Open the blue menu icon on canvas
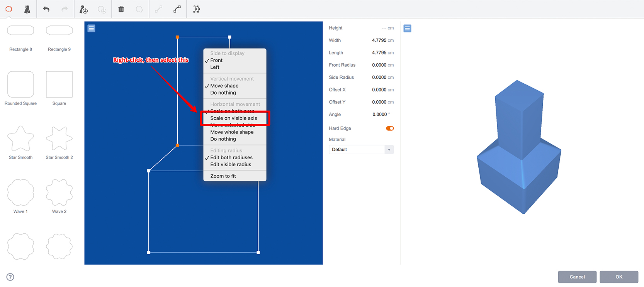 pos(91,28)
